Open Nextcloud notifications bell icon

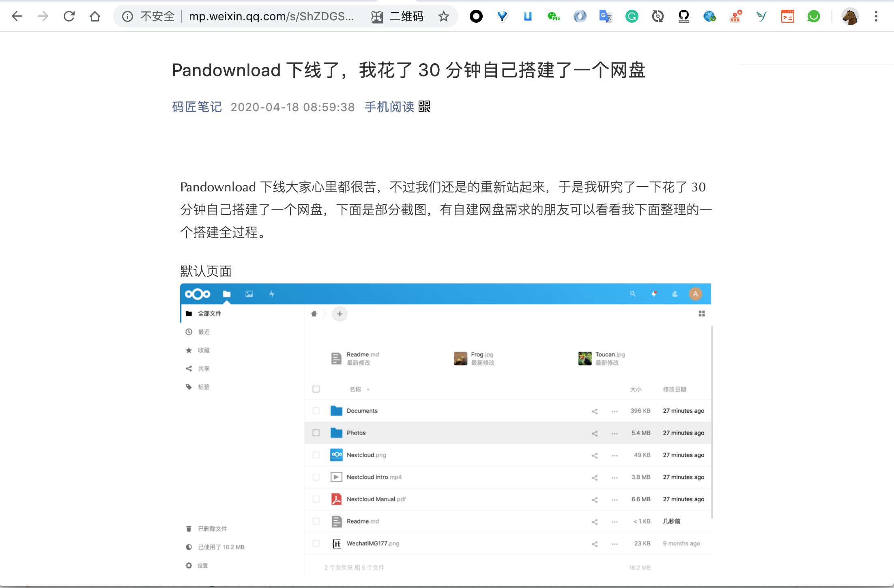(x=654, y=294)
